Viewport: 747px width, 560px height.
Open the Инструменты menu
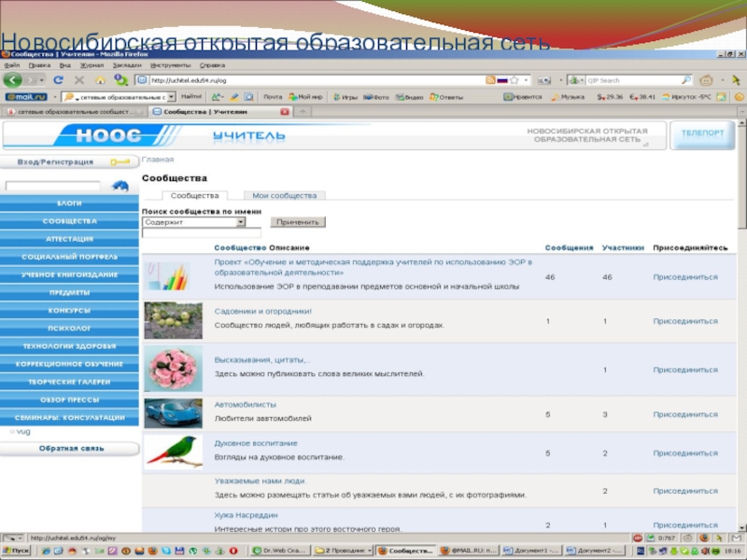tap(170, 65)
